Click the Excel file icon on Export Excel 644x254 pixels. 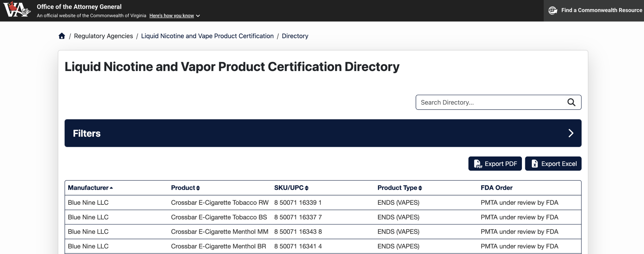[x=535, y=164]
